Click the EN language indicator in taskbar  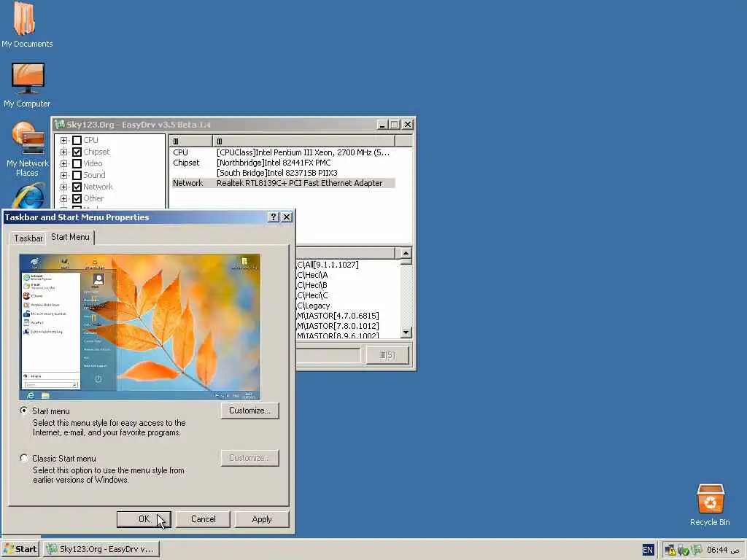pos(648,550)
